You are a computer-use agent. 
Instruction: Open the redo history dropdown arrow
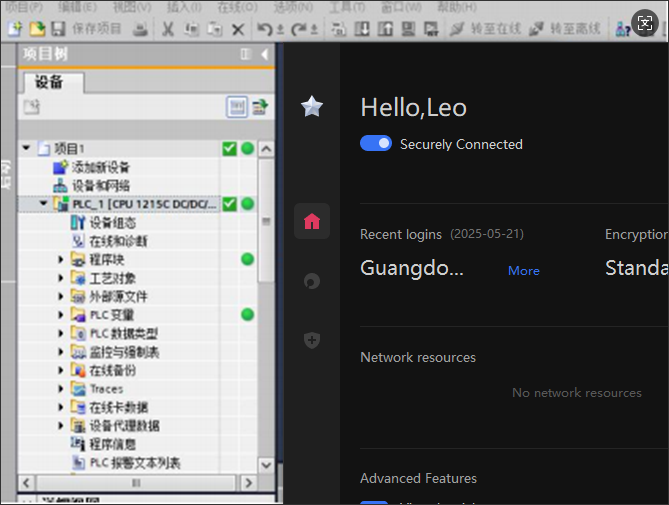pos(314,29)
